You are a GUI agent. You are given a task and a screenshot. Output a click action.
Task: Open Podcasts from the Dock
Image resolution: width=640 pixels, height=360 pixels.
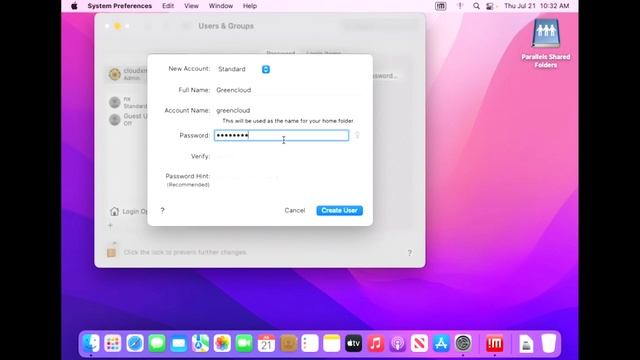pyautogui.click(x=398, y=343)
